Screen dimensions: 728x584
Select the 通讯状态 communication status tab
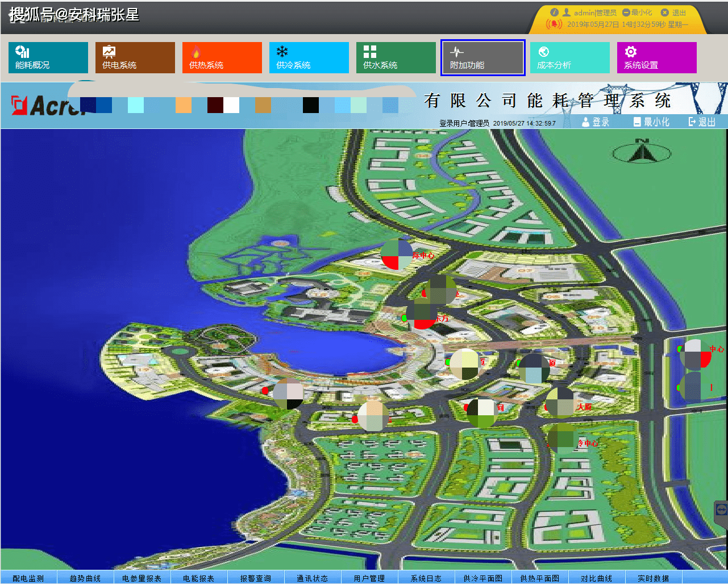[x=313, y=578]
